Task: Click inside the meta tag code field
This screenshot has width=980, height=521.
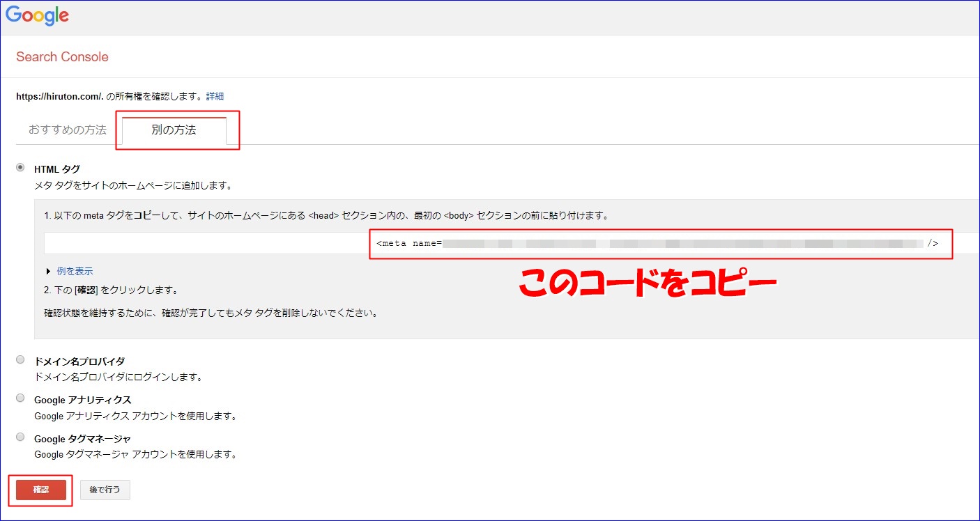Action: pos(512,243)
